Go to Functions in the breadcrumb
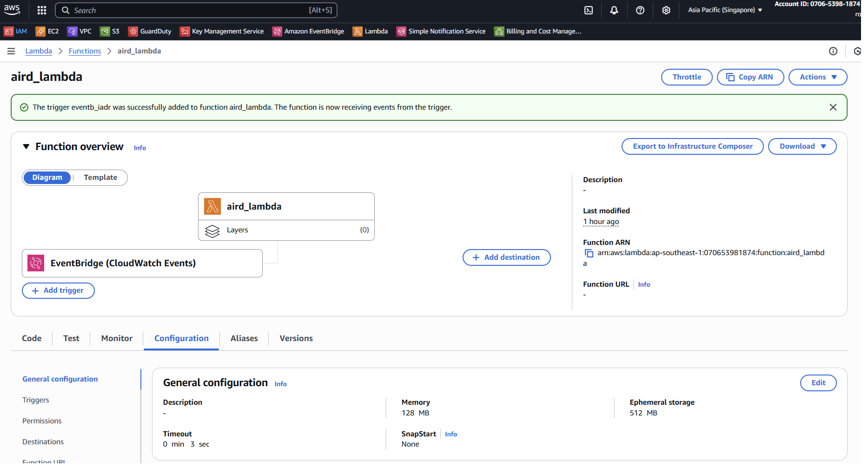 tap(85, 51)
